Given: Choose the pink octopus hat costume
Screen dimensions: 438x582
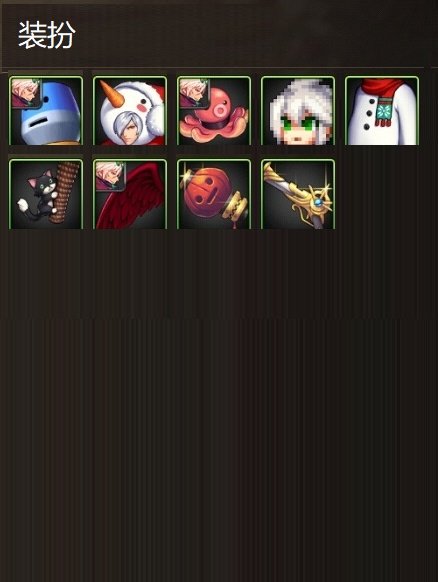Looking at the screenshot, I should click(214, 111).
